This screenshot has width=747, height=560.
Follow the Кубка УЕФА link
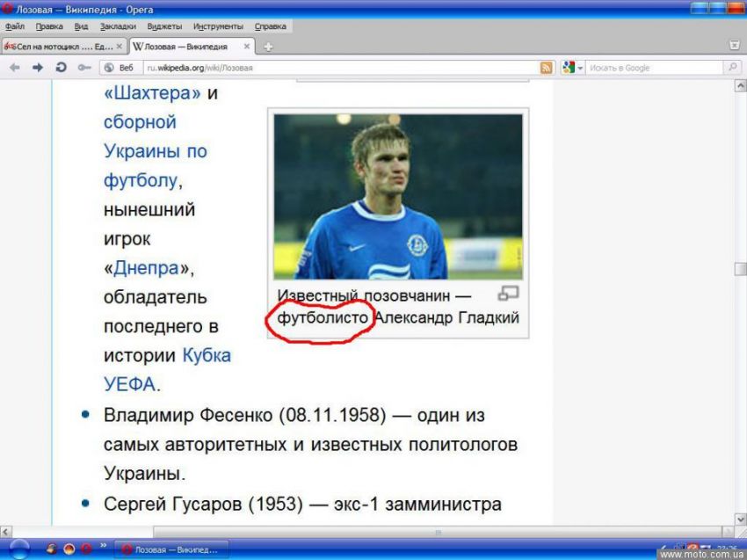167,370
